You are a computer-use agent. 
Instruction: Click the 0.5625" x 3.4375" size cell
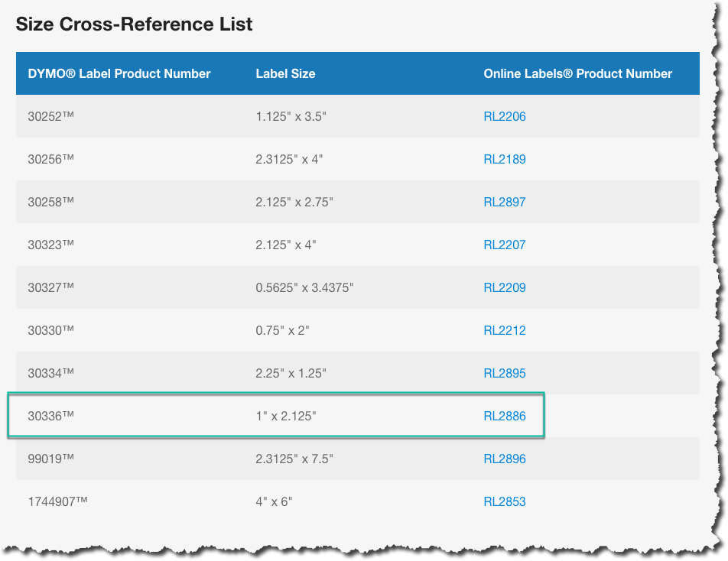[x=304, y=287]
